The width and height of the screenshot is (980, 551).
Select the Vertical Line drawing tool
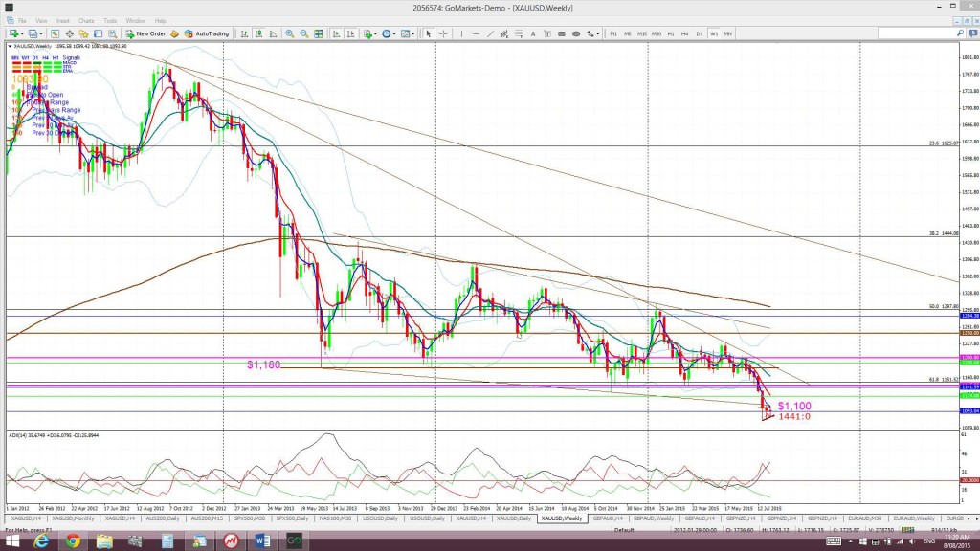tap(461, 33)
